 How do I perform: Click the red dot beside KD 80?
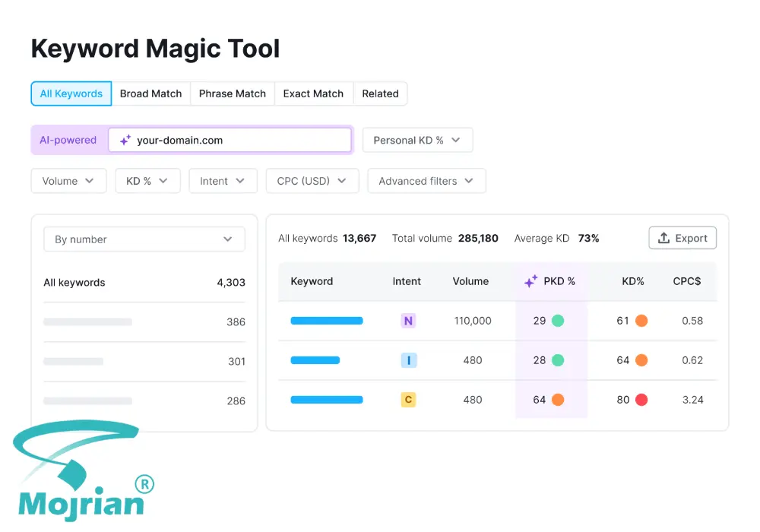[x=641, y=400]
